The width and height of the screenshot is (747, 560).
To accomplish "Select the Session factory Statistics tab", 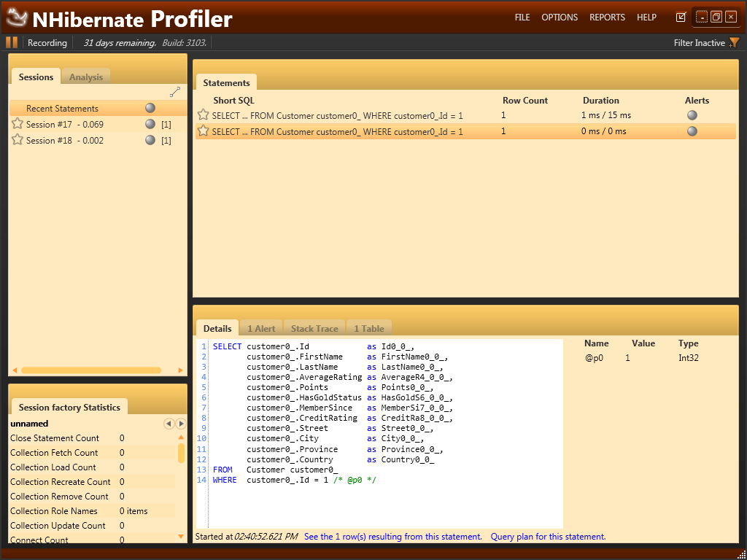I will click(69, 407).
